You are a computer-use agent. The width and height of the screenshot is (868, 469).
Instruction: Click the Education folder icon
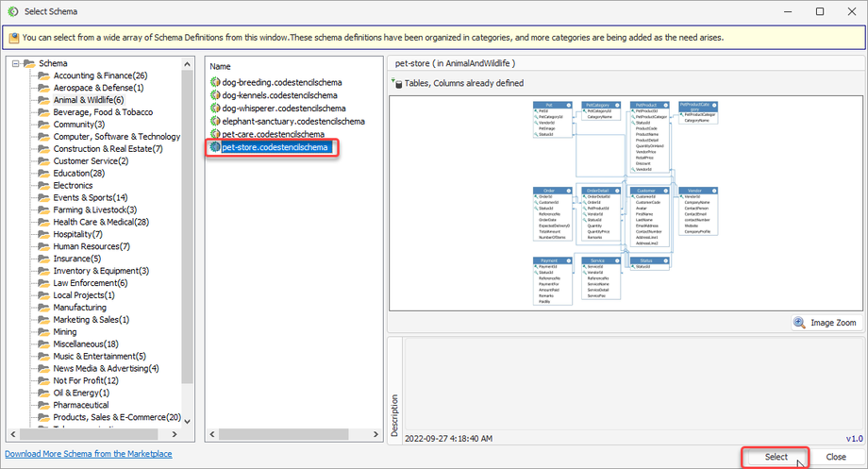43,174
